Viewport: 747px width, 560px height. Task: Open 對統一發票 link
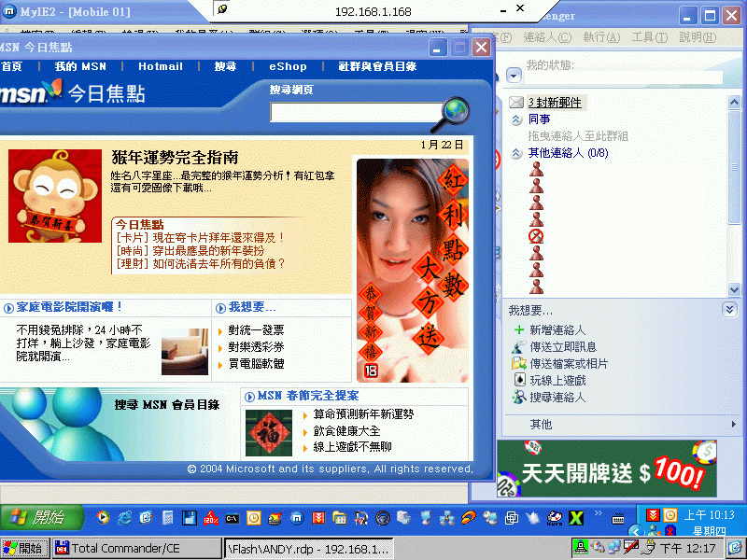pyautogui.click(x=256, y=329)
